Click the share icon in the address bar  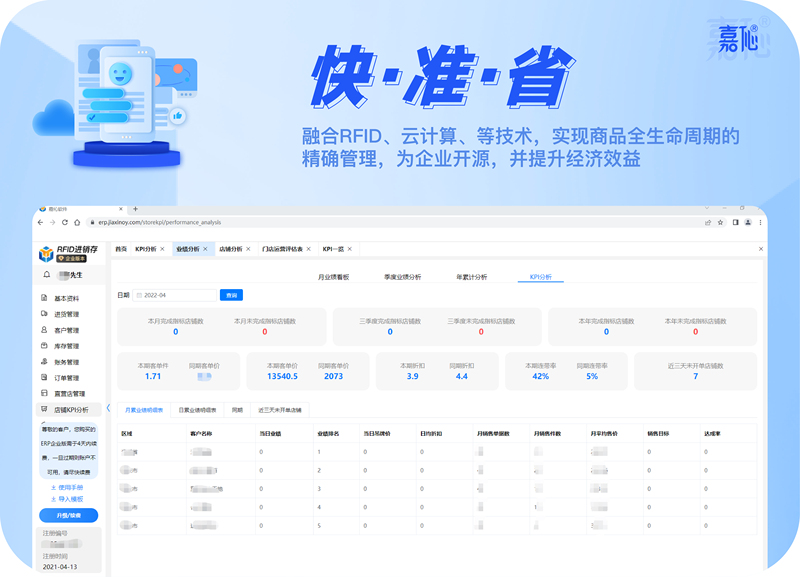[708, 222]
